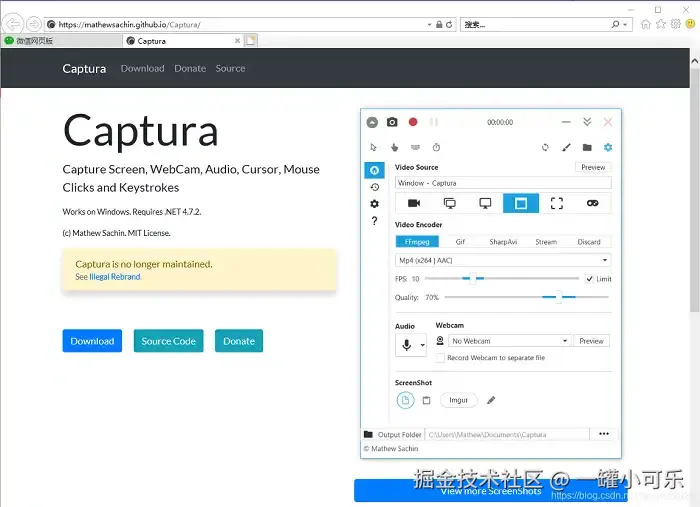
Task: Enable Record Webcam to separate file checkbox
Action: point(440,358)
